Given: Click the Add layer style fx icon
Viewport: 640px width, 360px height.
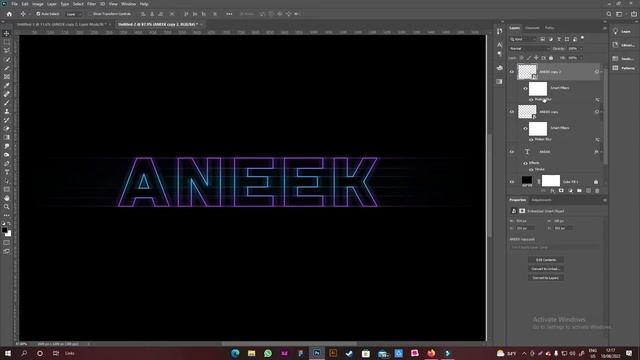Looking at the screenshot, I should 552,191.
